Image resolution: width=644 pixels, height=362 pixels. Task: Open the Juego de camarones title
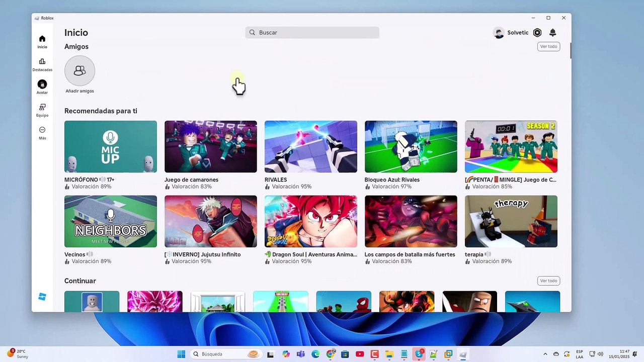(191, 179)
